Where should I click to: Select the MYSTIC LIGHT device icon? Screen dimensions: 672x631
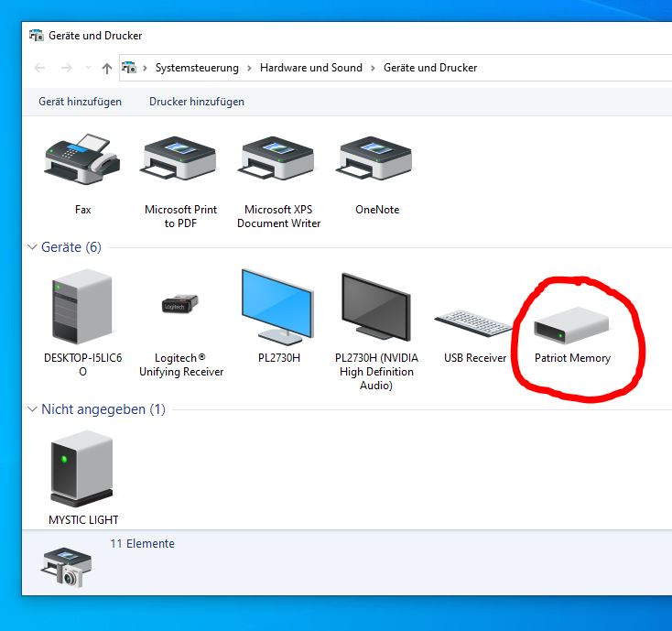[81, 469]
